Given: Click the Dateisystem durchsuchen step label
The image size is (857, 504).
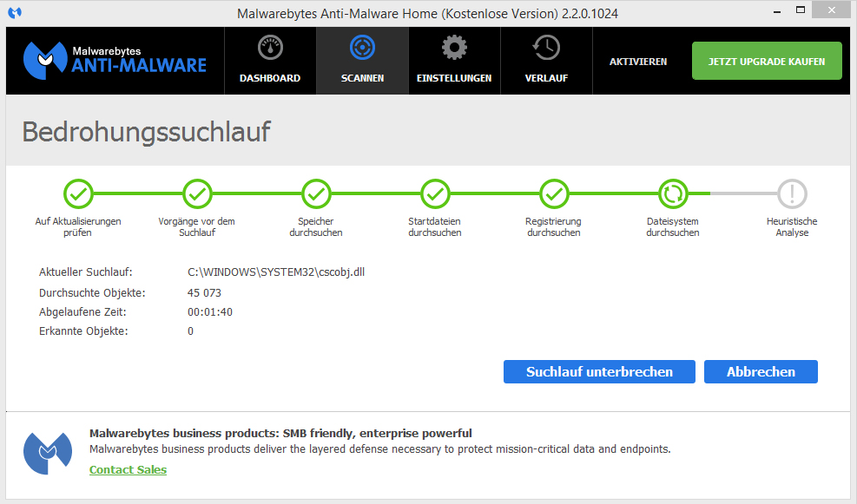Looking at the screenshot, I should 673,226.
